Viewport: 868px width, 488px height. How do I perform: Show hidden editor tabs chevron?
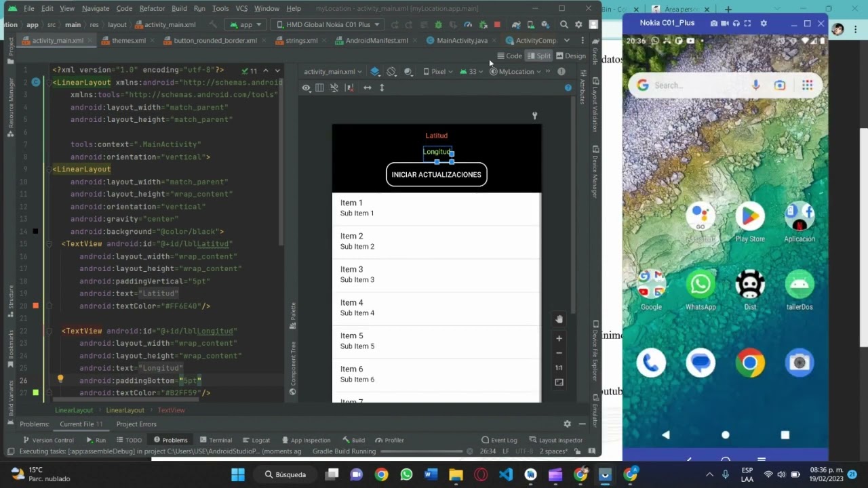(x=567, y=40)
